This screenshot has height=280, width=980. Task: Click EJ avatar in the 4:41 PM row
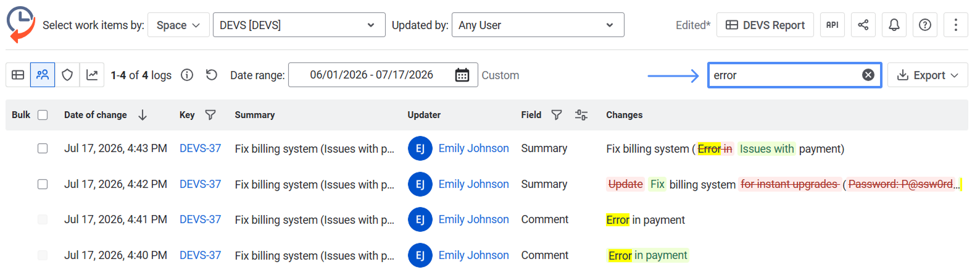pos(420,219)
